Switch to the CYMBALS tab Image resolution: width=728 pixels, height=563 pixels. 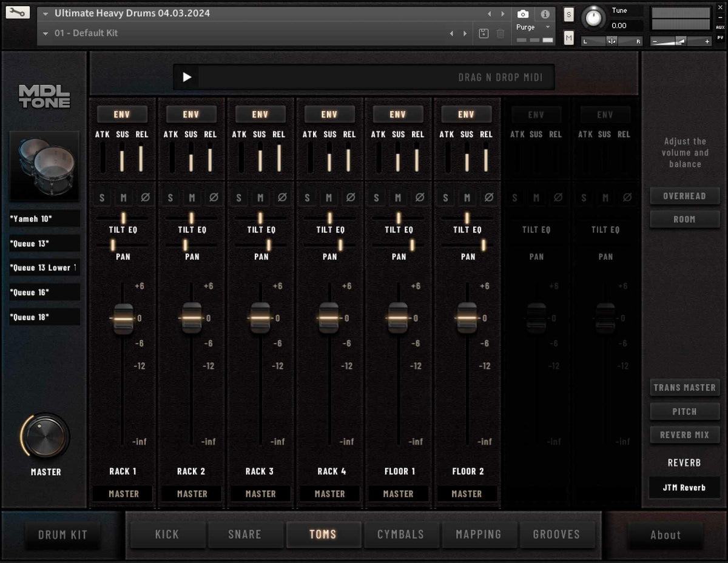[400, 534]
